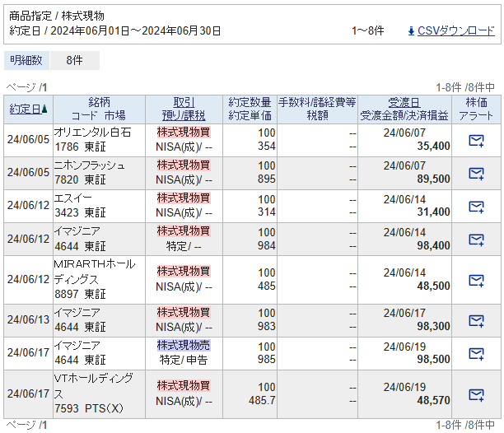Viewport: 504px width, 433px height.
Task: Select stock name ニホンフラッシュ
Action: pos(90,165)
